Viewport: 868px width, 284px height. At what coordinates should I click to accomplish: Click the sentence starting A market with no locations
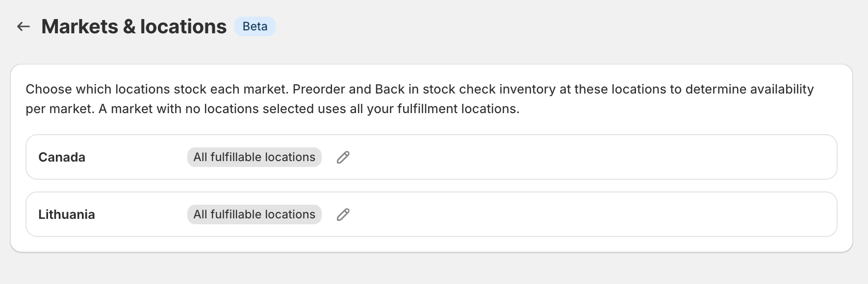(x=309, y=109)
